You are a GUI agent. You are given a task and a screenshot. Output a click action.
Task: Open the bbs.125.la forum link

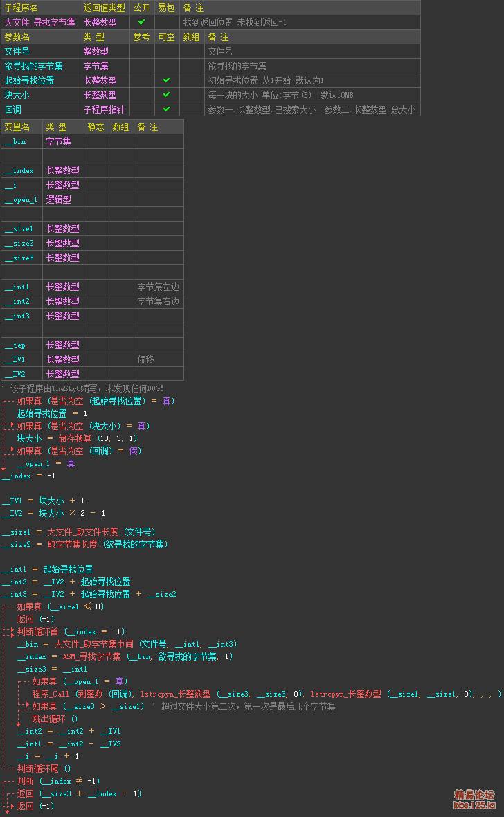pyautogui.click(x=474, y=805)
